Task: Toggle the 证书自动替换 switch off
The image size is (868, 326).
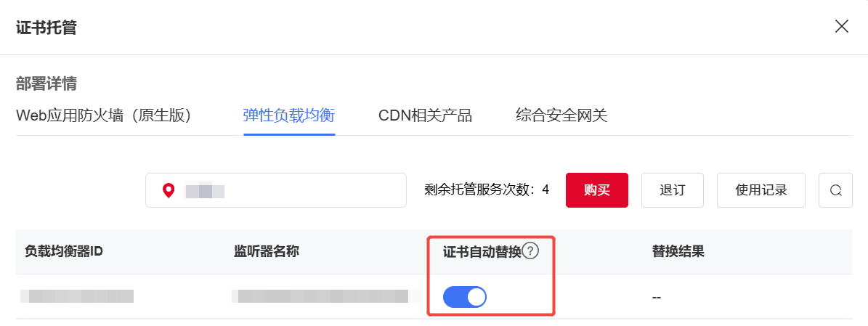Action: [x=465, y=297]
